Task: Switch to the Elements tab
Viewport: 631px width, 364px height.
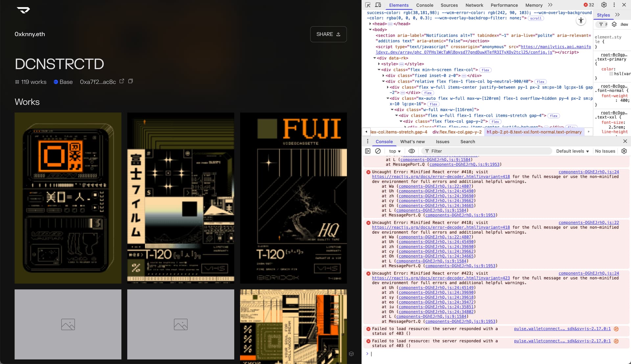Action: 399,5
